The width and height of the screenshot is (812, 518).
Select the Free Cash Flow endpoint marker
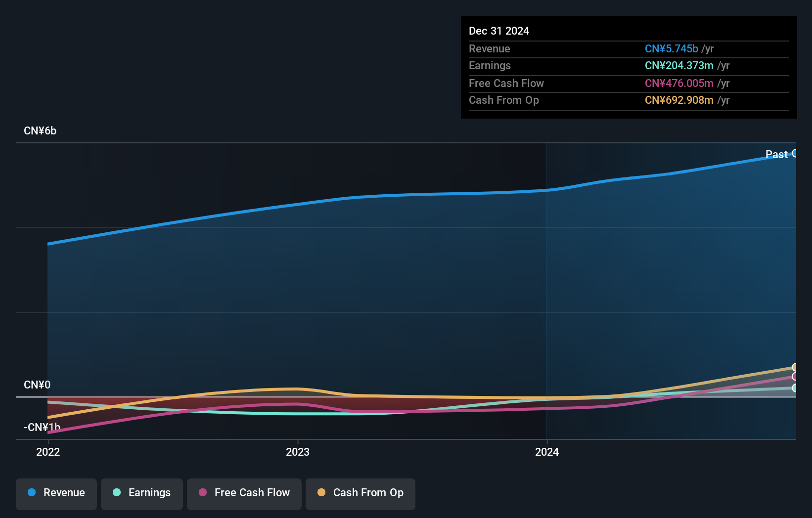coord(795,377)
